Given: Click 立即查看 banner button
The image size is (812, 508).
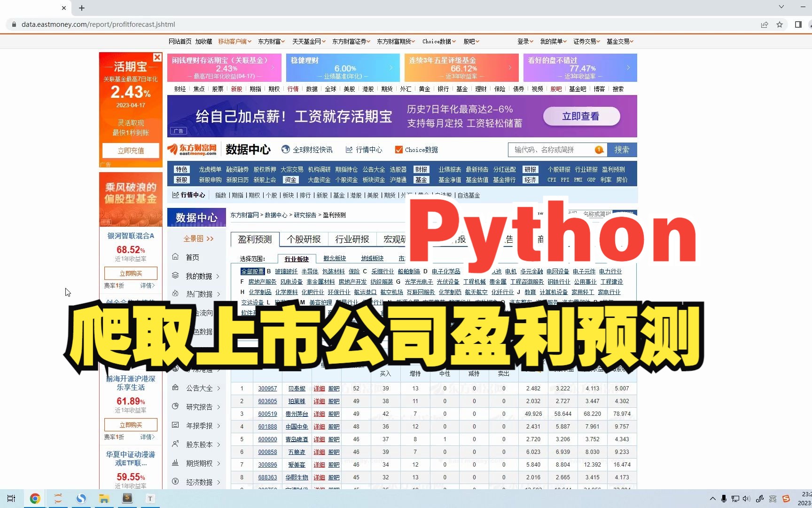Looking at the screenshot, I should pos(581,116).
